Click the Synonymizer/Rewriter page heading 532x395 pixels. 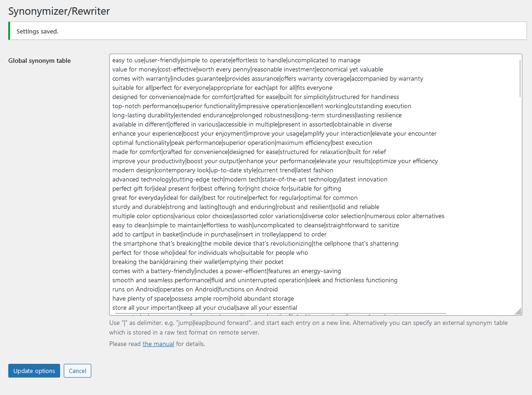pos(59,11)
